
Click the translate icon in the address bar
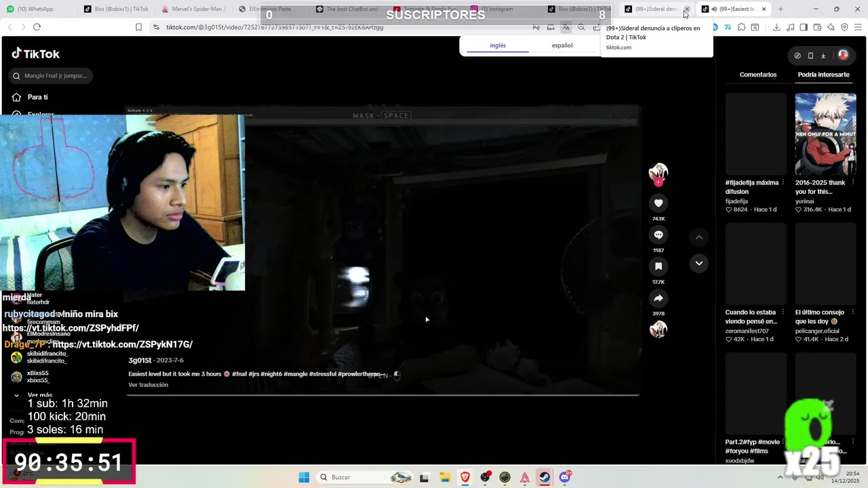click(x=566, y=27)
